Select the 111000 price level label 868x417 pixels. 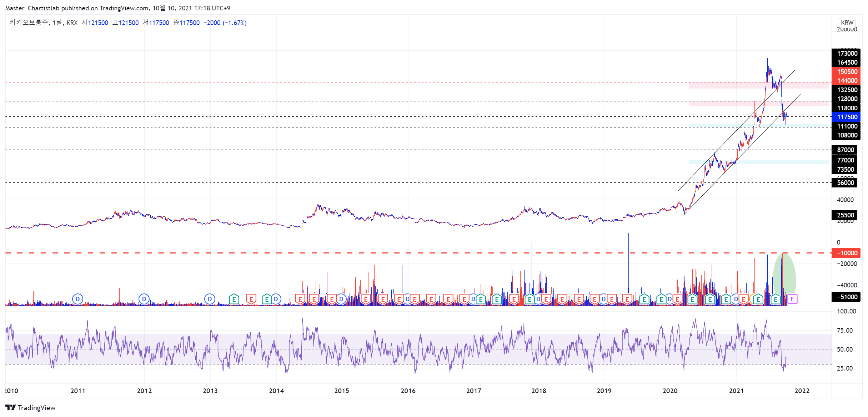846,126
